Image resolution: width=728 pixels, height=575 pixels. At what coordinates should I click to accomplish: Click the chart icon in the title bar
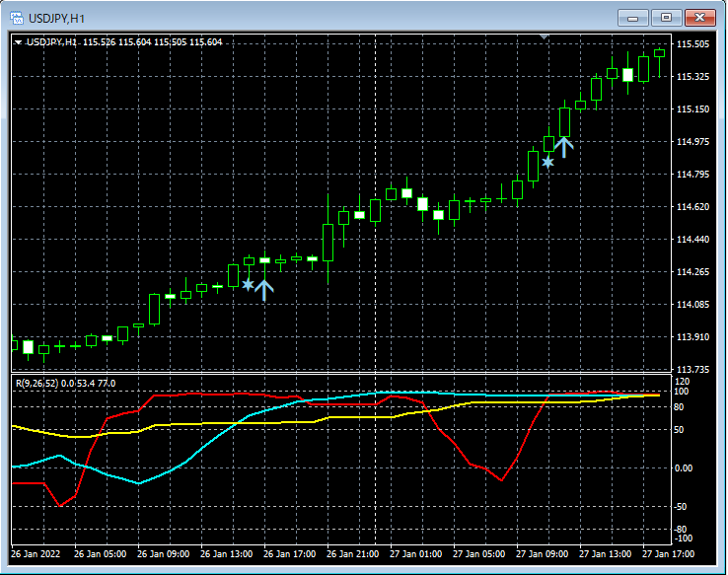(x=17, y=18)
